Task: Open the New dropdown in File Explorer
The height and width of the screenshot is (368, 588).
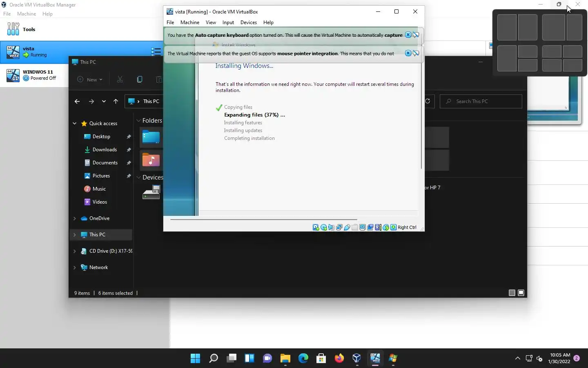Action: click(x=90, y=79)
